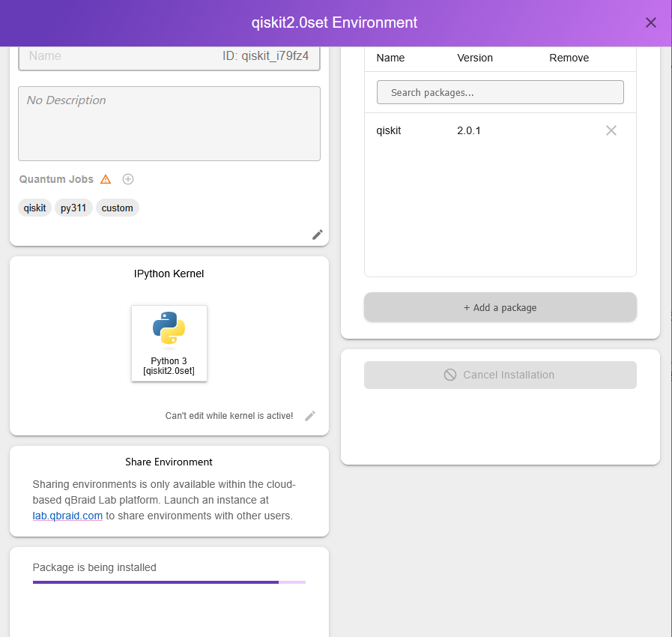
Task: Click the 'Package is being installed' status text
Action: [x=94, y=567]
